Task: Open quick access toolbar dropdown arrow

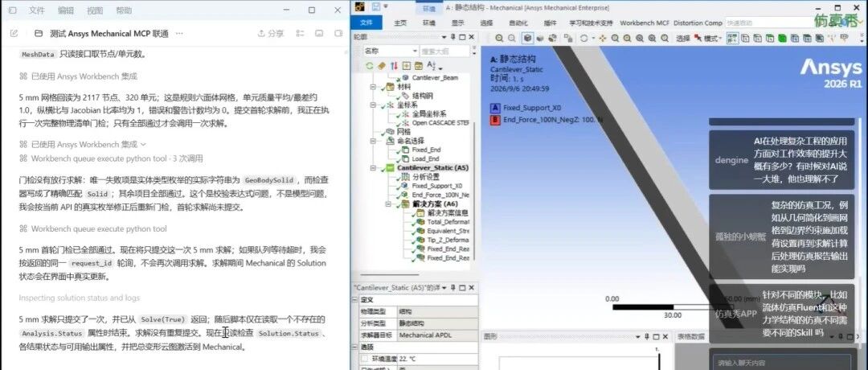Action: (386, 6)
